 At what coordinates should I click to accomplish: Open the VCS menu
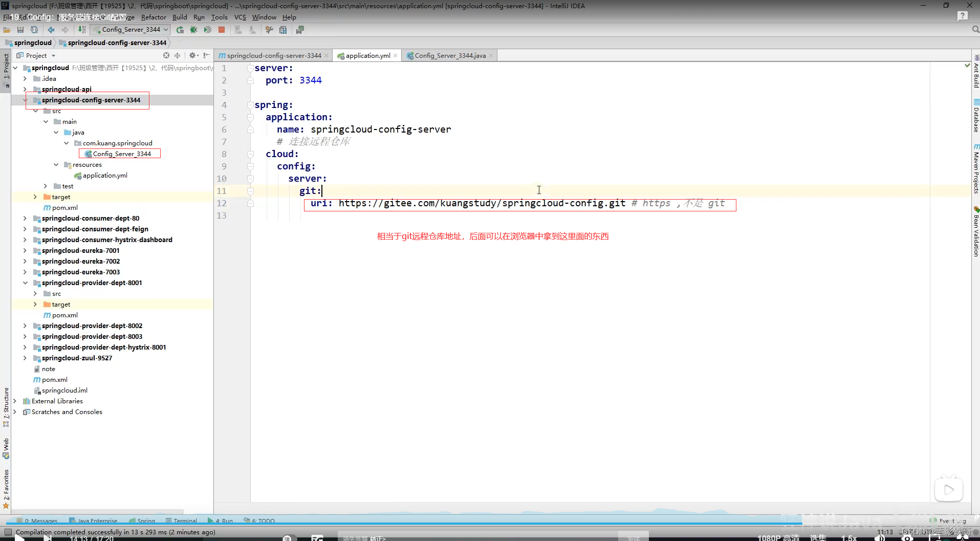pyautogui.click(x=240, y=17)
